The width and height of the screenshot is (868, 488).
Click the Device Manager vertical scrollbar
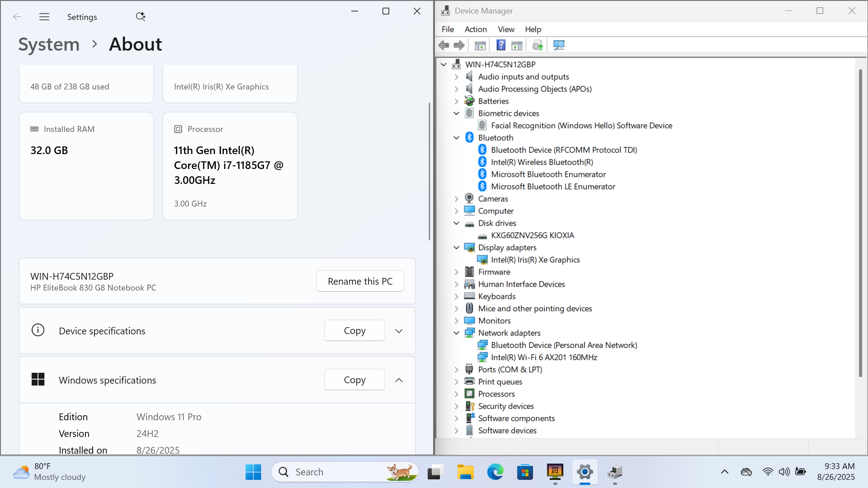pyautogui.click(x=861, y=223)
